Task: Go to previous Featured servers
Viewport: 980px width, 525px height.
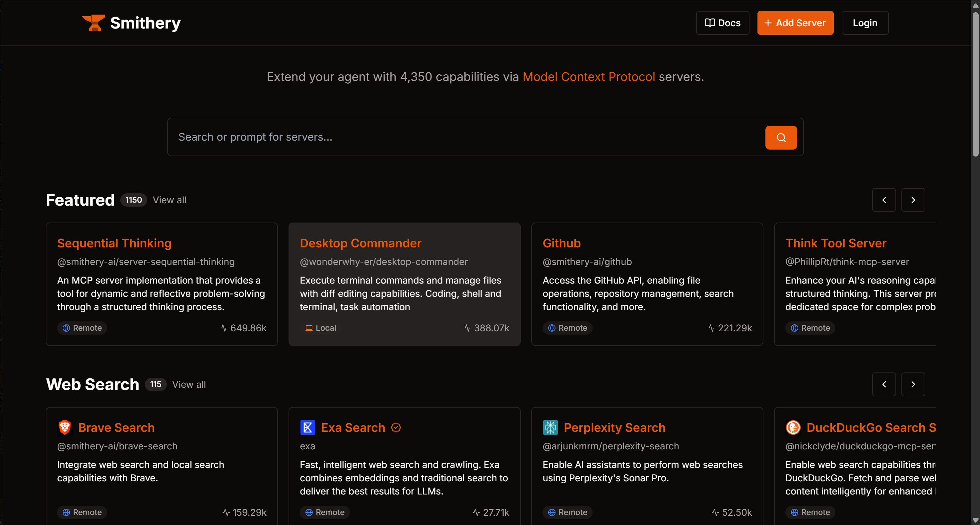Action: pyautogui.click(x=884, y=200)
